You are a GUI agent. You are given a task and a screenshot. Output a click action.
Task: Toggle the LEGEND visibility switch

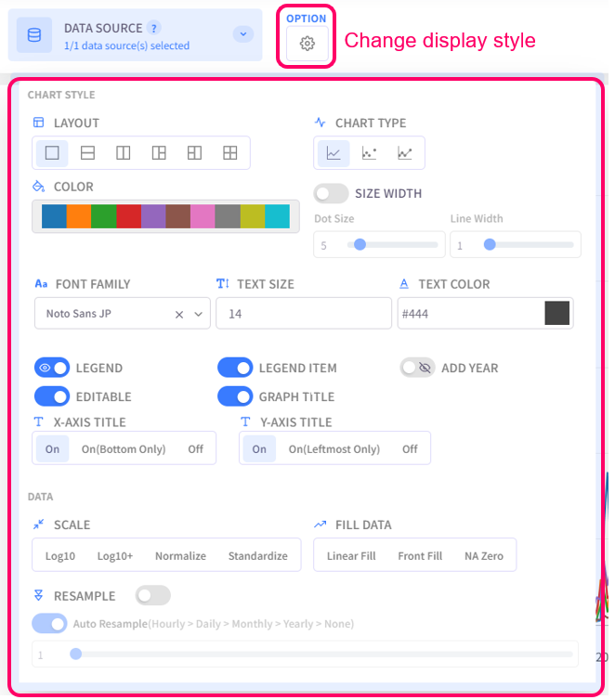(52, 368)
